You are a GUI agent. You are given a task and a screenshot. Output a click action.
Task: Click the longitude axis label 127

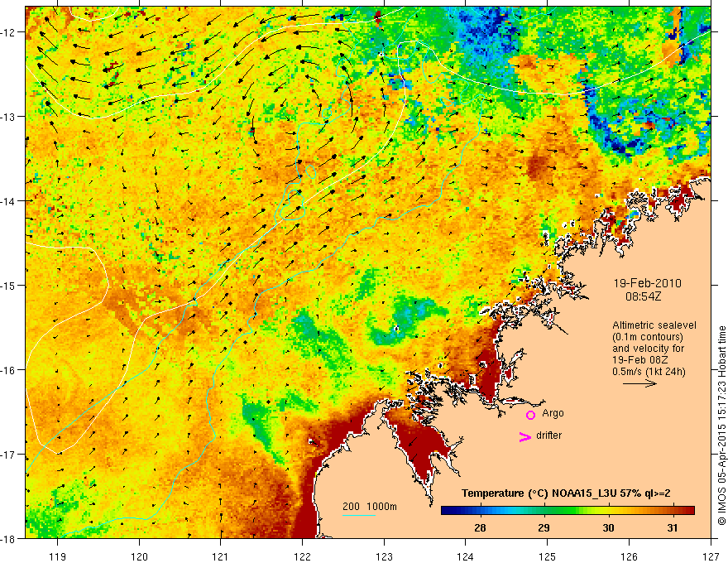pos(711,556)
